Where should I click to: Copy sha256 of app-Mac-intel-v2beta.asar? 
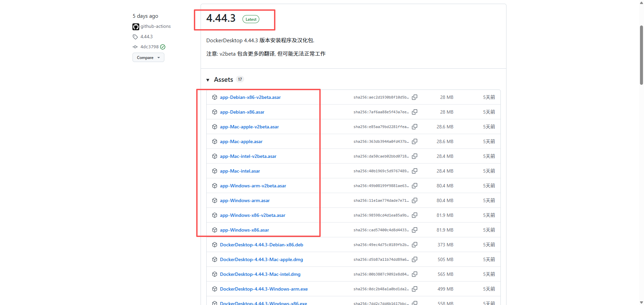(415, 156)
